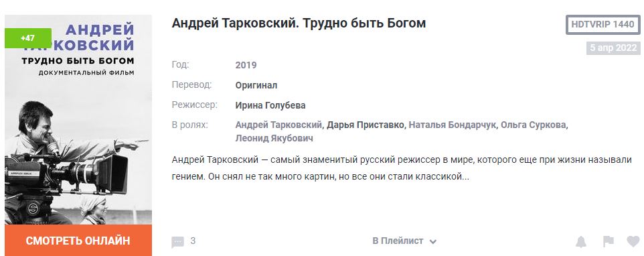Add film to favorites with heart icon

click(633, 241)
